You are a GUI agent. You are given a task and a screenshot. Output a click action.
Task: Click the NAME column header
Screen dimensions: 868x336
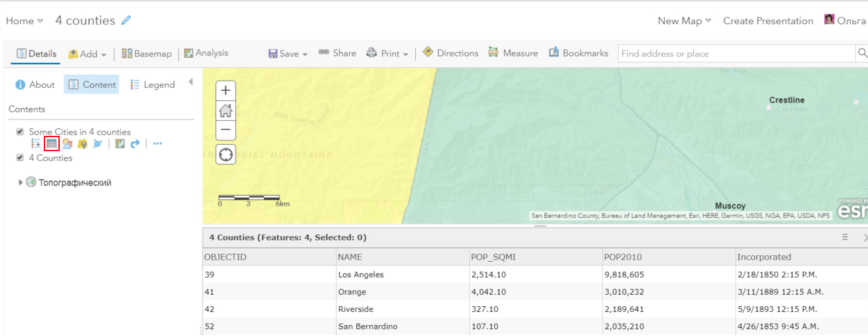[403, 257]
